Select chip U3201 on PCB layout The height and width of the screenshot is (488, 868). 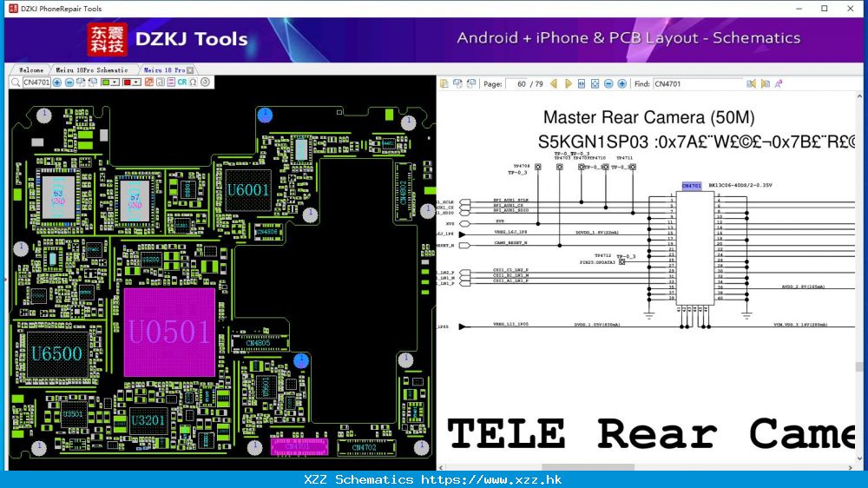(x=148, y=420)
